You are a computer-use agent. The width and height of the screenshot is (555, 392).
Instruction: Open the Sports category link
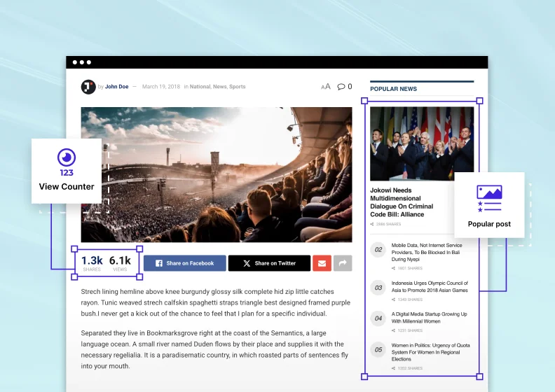237,87
